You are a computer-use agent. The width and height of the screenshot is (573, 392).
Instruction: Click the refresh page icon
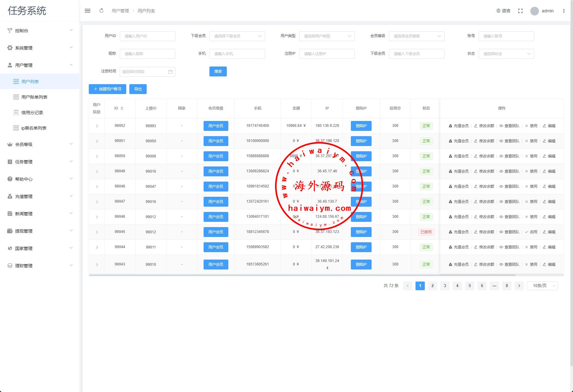(101, 11)
